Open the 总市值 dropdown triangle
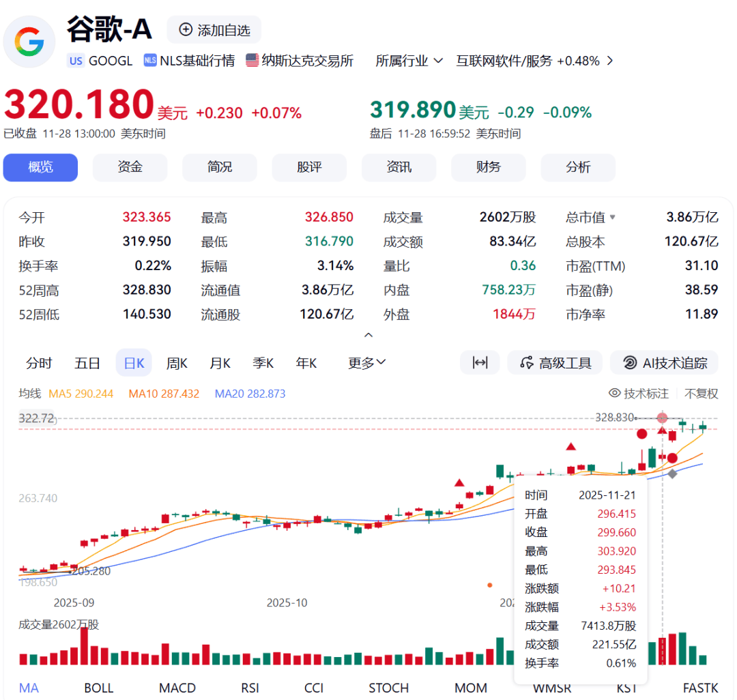The height and width of the screenshot is (700, 737). [612, 218]
